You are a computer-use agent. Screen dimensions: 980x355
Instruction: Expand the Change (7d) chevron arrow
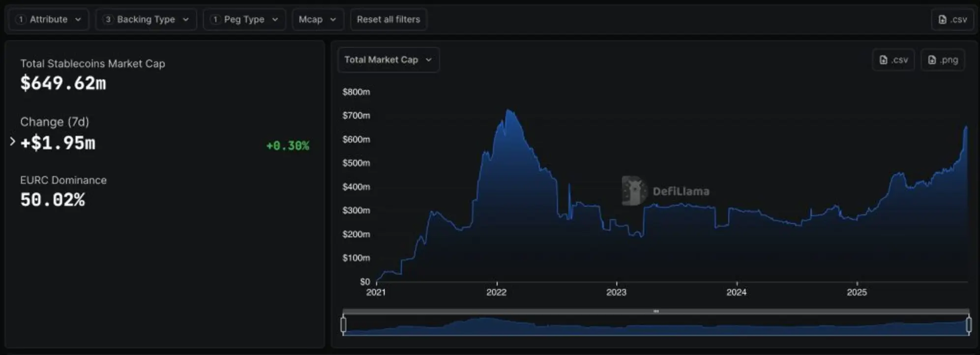(13, 142)
